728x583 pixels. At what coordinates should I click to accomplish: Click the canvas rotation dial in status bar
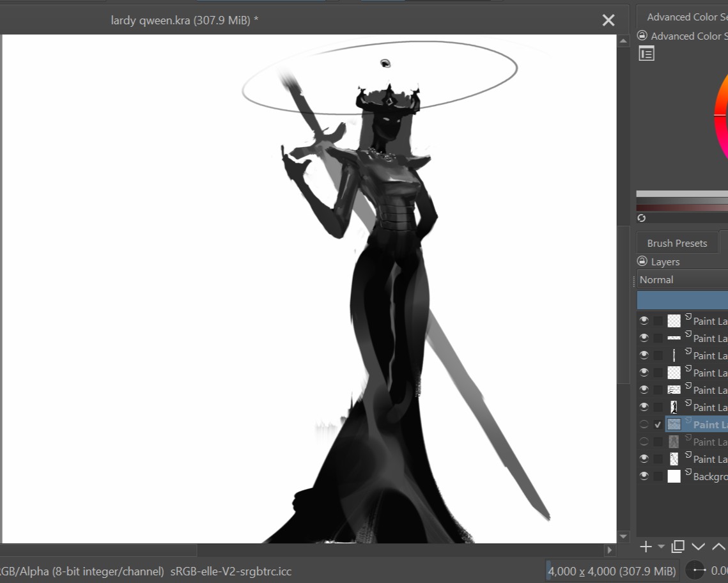[x=695, y=570]
